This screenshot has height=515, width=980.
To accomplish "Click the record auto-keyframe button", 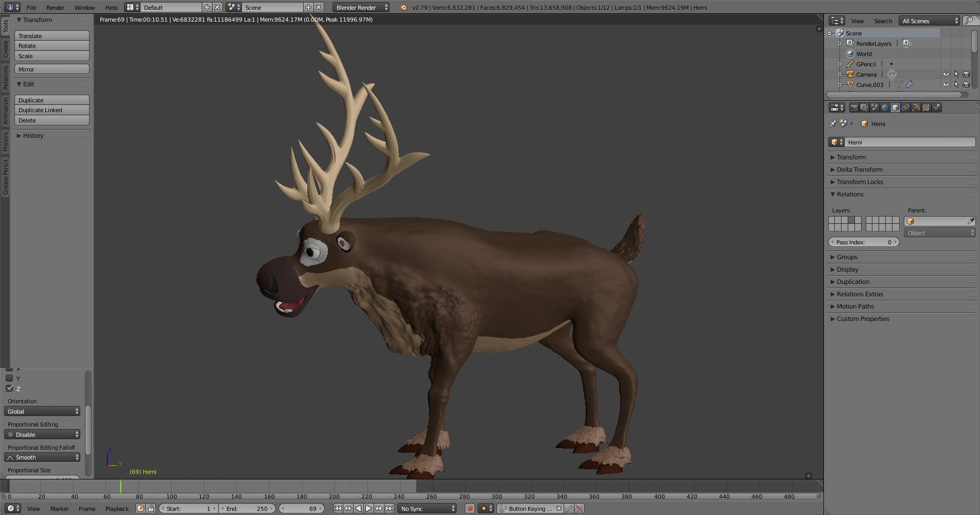I will pos(469,508).
